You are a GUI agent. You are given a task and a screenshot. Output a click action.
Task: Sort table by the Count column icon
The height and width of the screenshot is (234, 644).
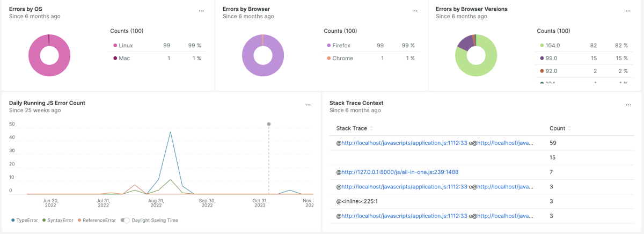pos(569,129)
